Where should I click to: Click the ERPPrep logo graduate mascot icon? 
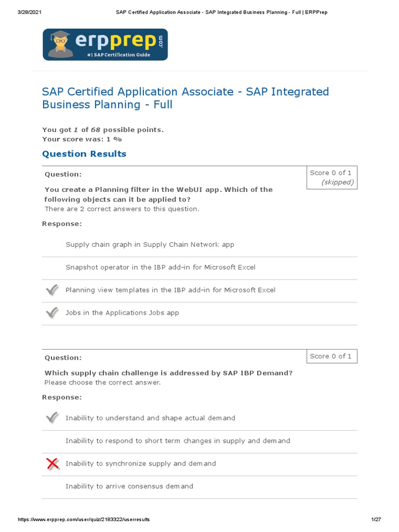[x=61, y=44]
